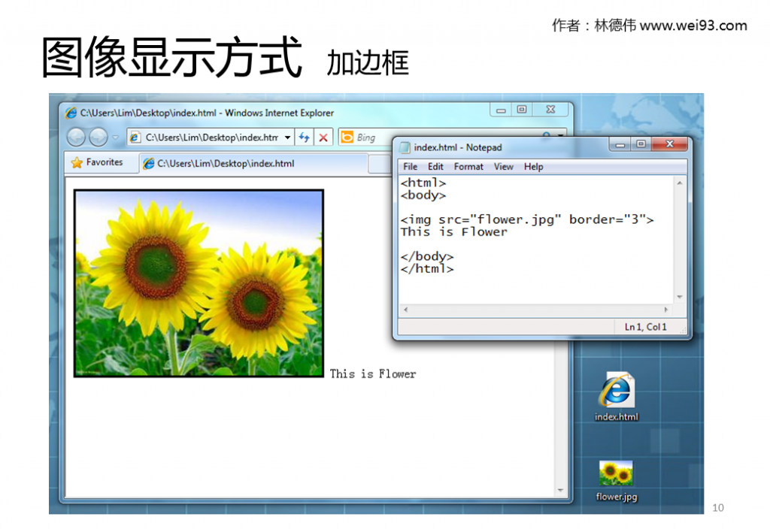Click the Forward button in Internet Explorer
The height and width of the screenshot is (532, 770).
tap(99, 138)
